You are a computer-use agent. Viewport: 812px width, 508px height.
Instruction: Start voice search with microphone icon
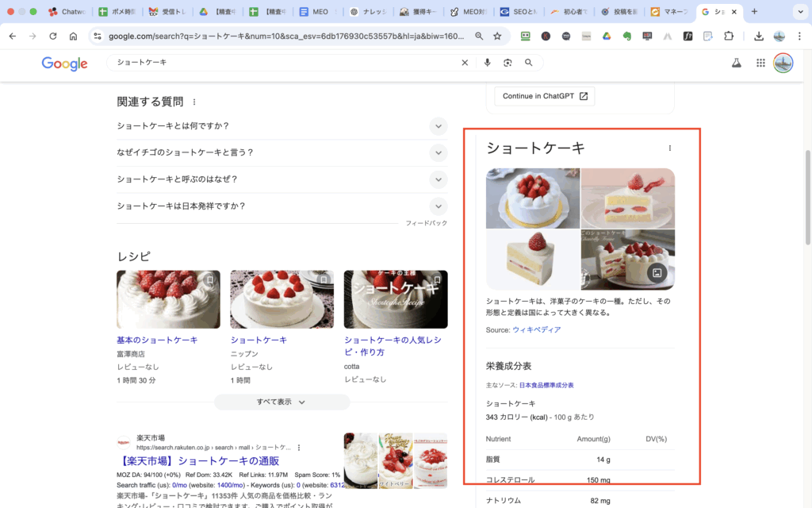coord(488,63)
